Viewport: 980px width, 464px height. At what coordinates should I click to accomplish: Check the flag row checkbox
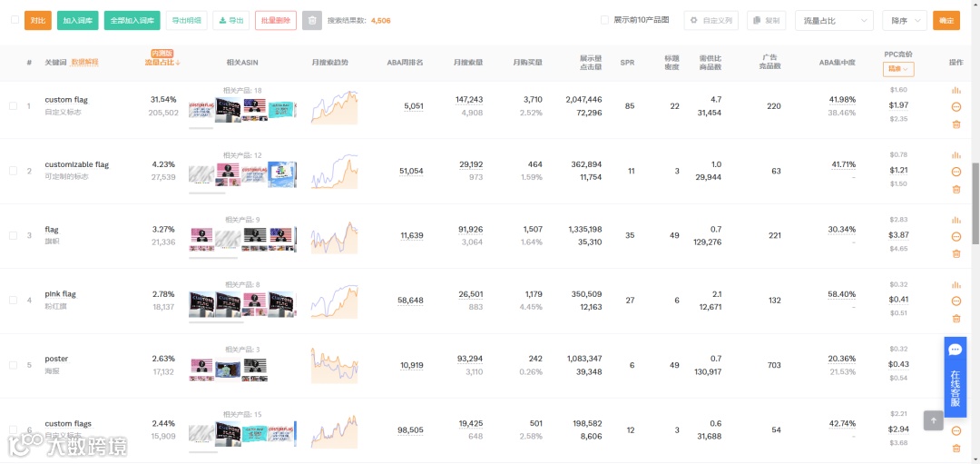[x=13, y=236]
